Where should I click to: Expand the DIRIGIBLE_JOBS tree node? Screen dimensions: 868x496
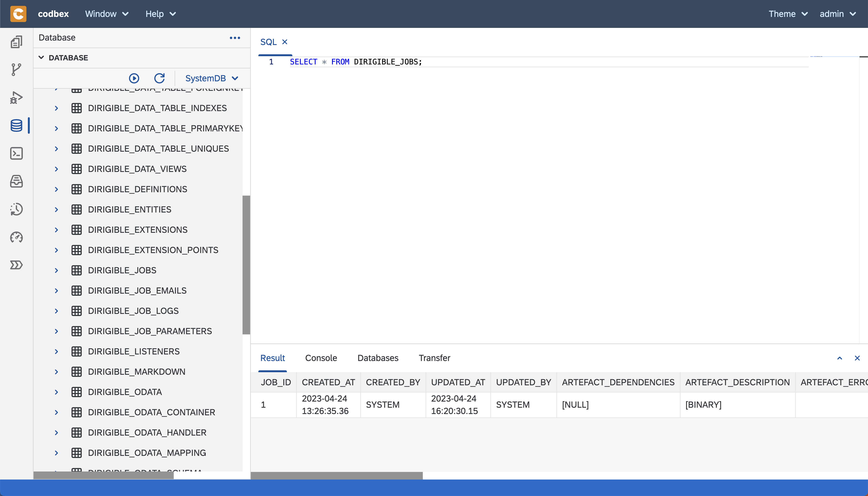tap(57, 270)
